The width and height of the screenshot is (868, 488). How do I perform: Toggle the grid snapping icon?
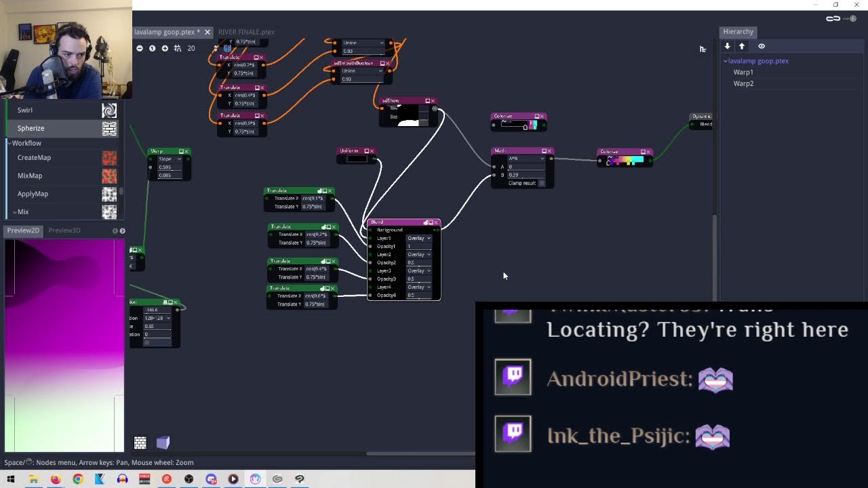tap(178, 48)
